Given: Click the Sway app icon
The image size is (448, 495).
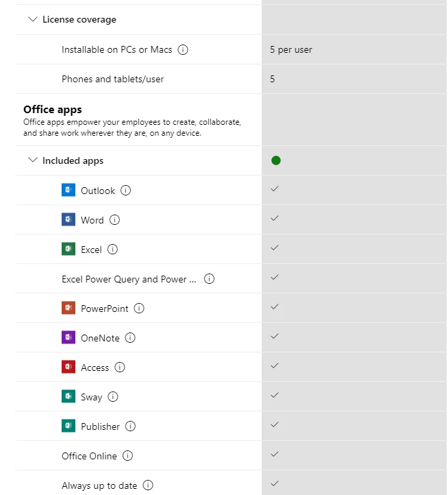Looking at the screenshot, I should click(68, 396).
